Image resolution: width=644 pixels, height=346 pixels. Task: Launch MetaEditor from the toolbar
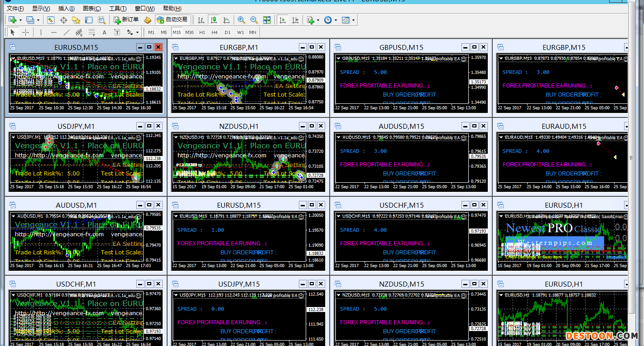pos(147,20)
